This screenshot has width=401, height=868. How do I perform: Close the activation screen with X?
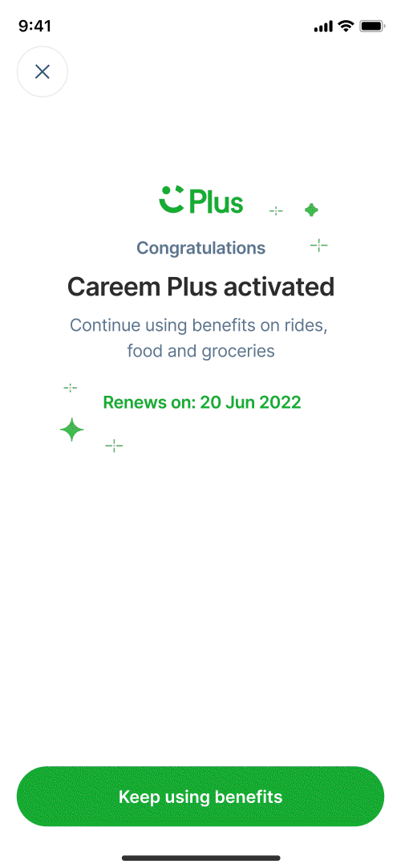pos(42,71)
